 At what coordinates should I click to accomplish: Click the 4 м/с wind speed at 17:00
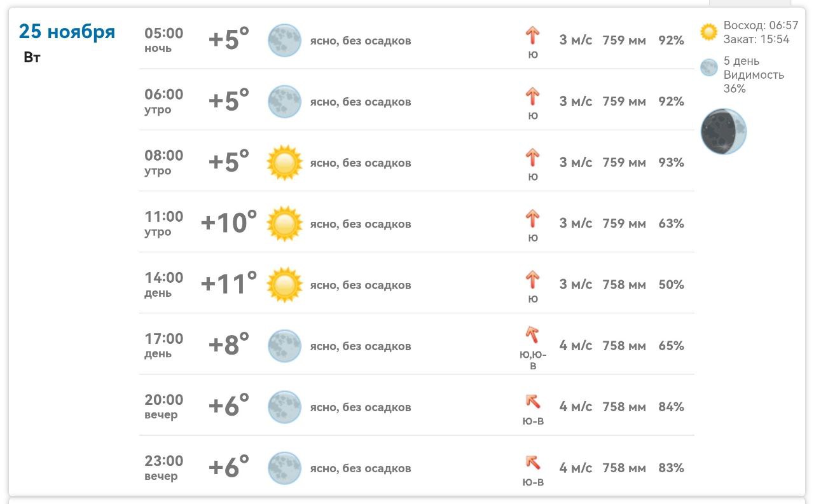(x=576, y=346)
